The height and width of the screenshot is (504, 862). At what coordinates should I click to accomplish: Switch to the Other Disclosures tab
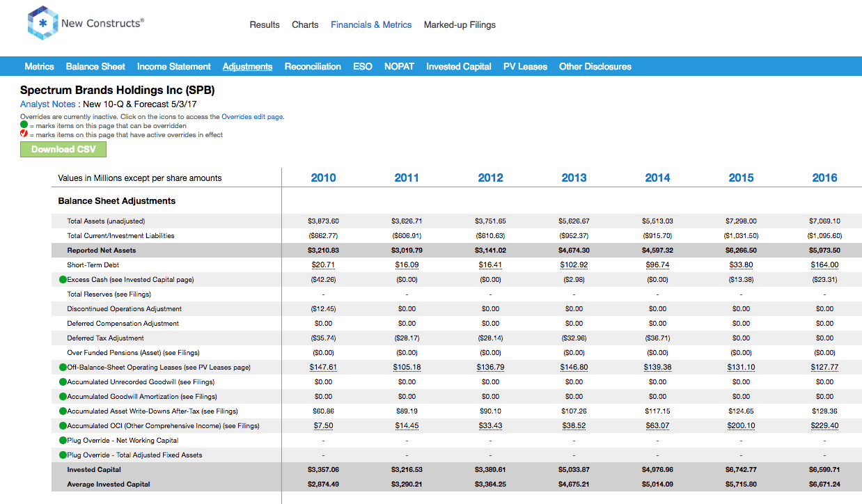pyautogui.click(x=595, y=66)
